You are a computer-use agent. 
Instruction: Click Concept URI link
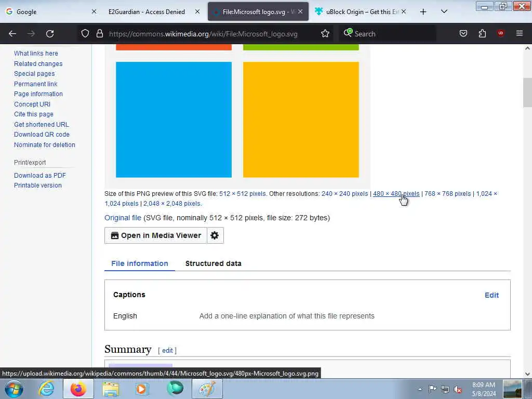click(x=32, y=104)
